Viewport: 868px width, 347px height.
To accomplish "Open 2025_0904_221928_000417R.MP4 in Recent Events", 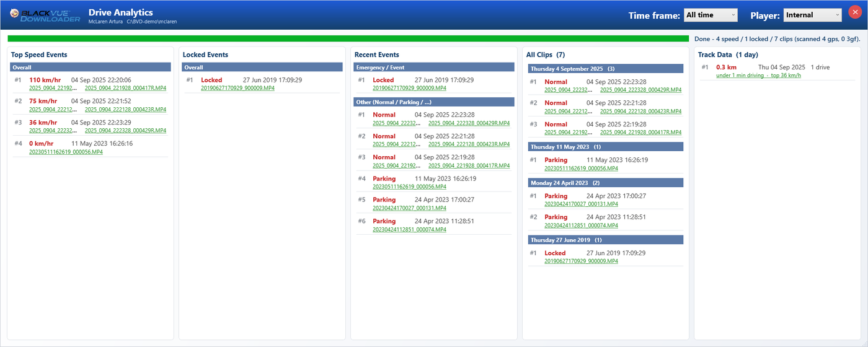I will coord(469,165).
